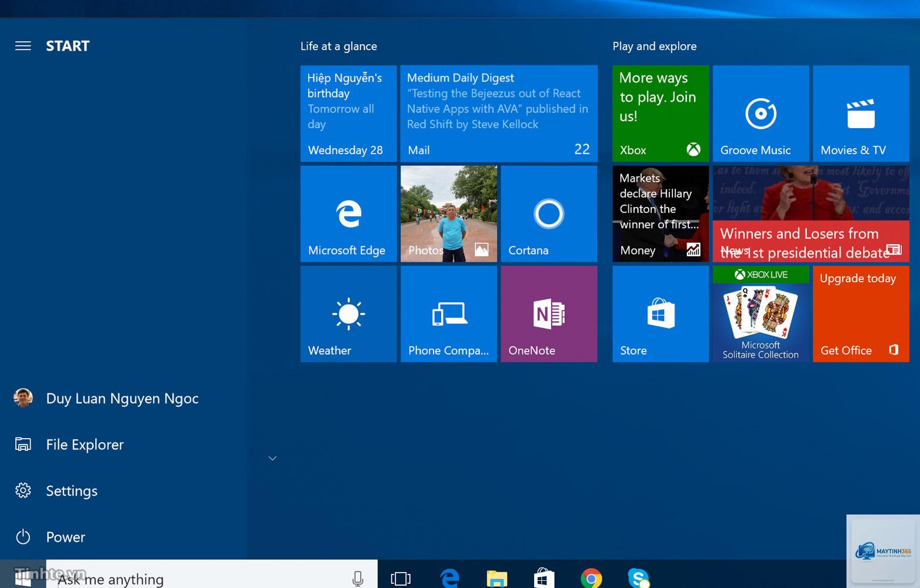The height and width of the screenshot is (588, 920).
Task: Click the Get Office tile
Action: (x=861, y=314)
